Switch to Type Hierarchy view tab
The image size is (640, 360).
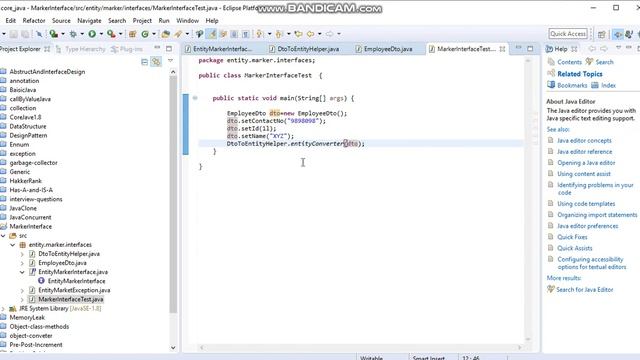81,49
